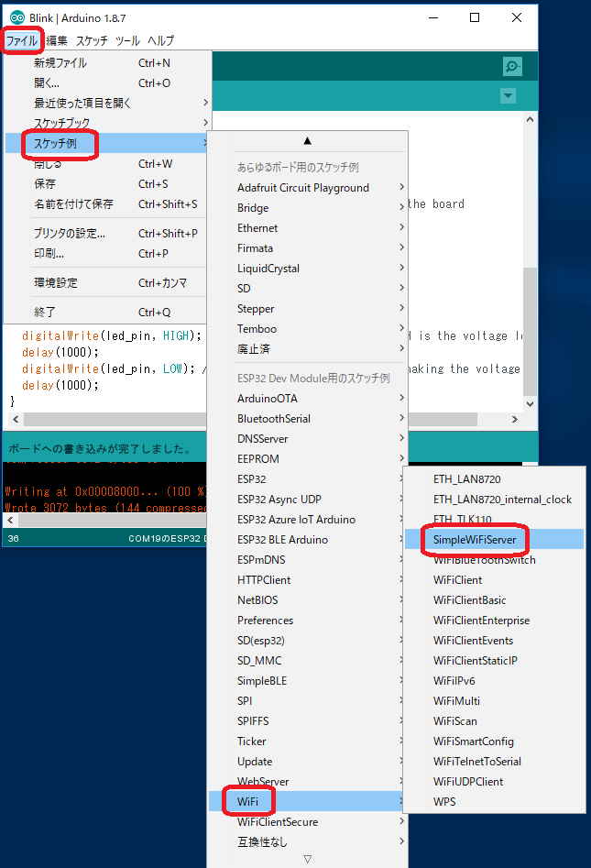Open DNSServer examples submenu

(308, 439)
